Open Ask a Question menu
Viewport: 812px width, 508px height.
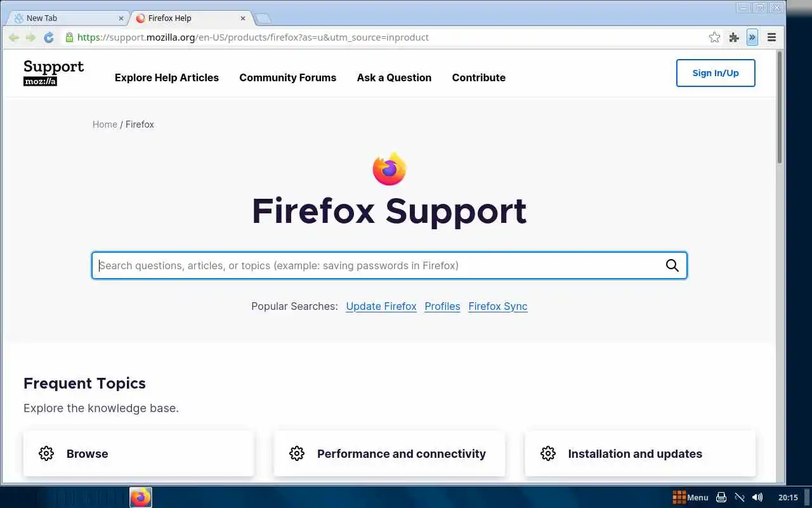tap(394, 77)
